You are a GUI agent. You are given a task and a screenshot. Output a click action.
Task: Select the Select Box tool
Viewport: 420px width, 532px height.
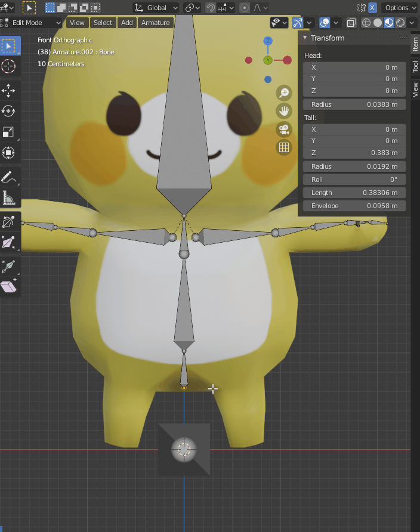point(9,46)
